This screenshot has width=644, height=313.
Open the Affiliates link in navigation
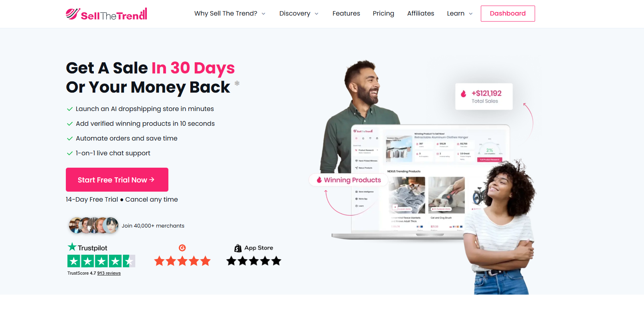point(421,14)
